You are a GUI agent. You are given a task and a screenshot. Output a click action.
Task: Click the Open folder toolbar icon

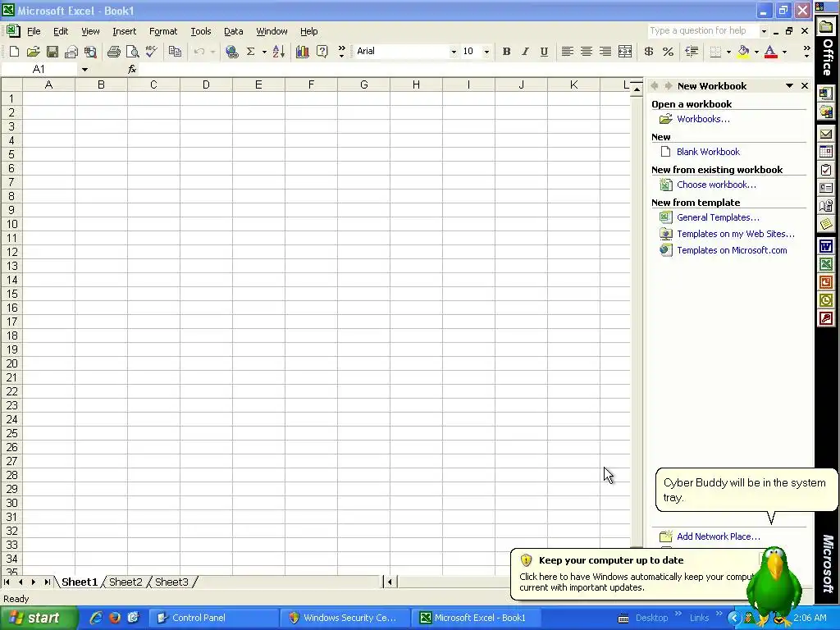[33, 52]
